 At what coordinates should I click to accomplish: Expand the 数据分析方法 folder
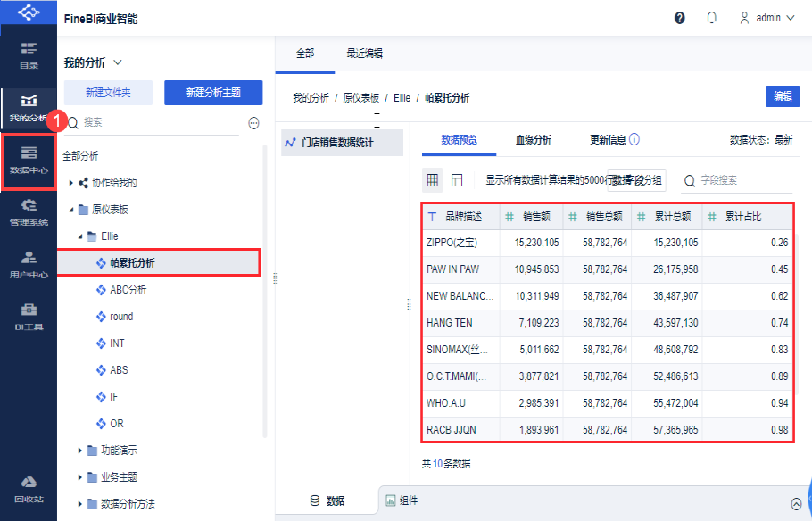click(80, 504)
